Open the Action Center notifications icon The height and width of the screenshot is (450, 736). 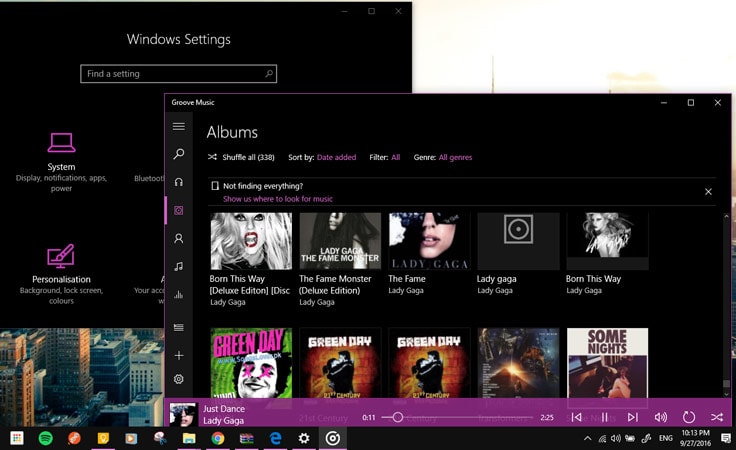click(x=726, y=438)
